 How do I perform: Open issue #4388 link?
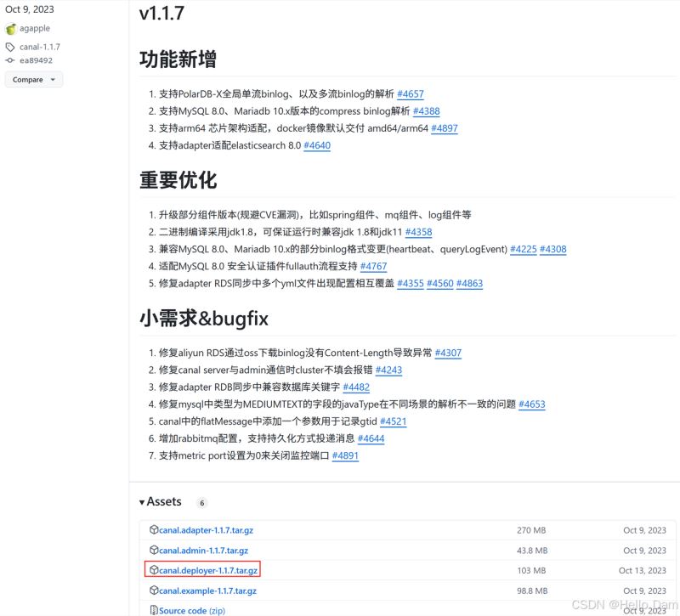pyautogui.click(x=427, y=111)
